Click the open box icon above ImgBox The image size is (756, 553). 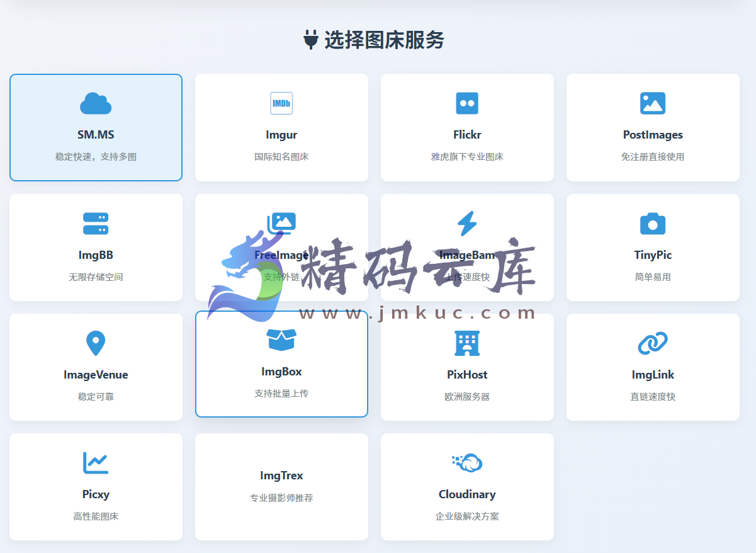[x=281, y=340]
